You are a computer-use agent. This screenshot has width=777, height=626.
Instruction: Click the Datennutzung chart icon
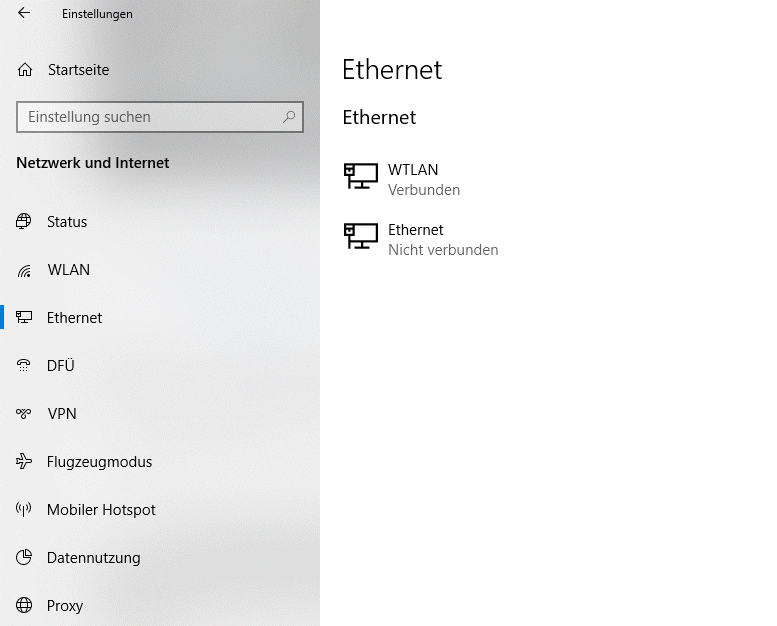(x=24, y=558)
